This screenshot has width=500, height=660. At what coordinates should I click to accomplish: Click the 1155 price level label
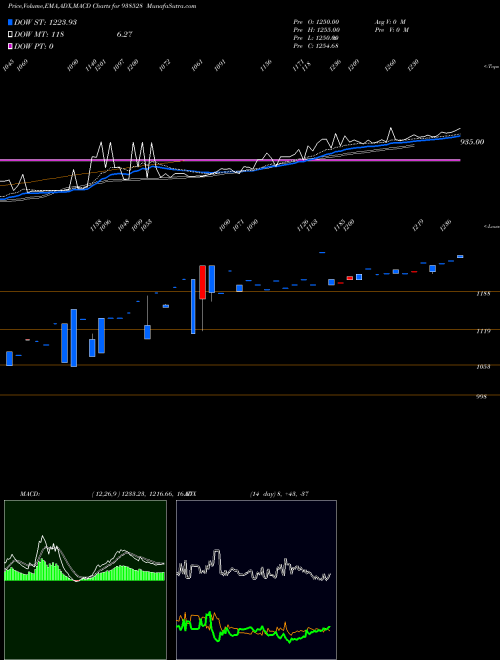tap(483, 294)
